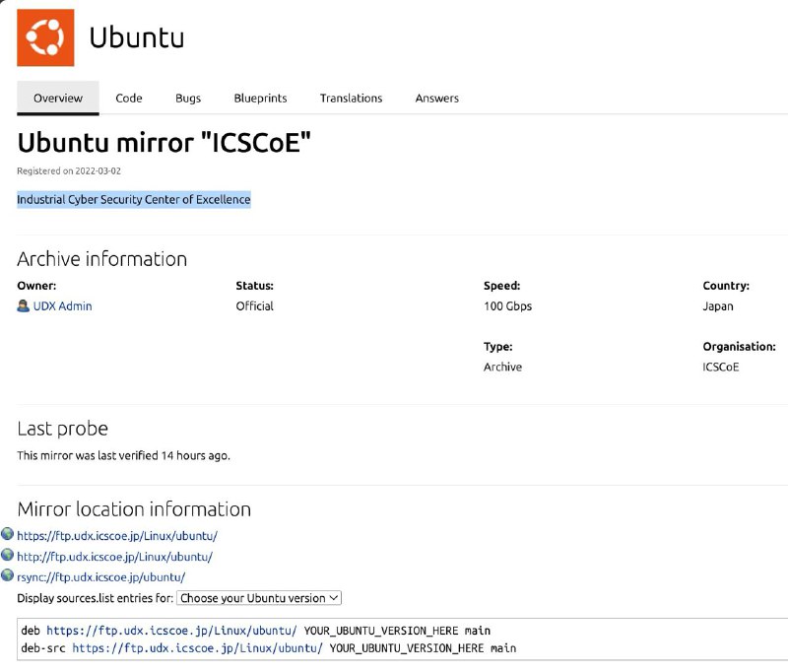Switch to the Overview tab
Viewport: 788px width, 672px height.
click(x=58, y=98)
